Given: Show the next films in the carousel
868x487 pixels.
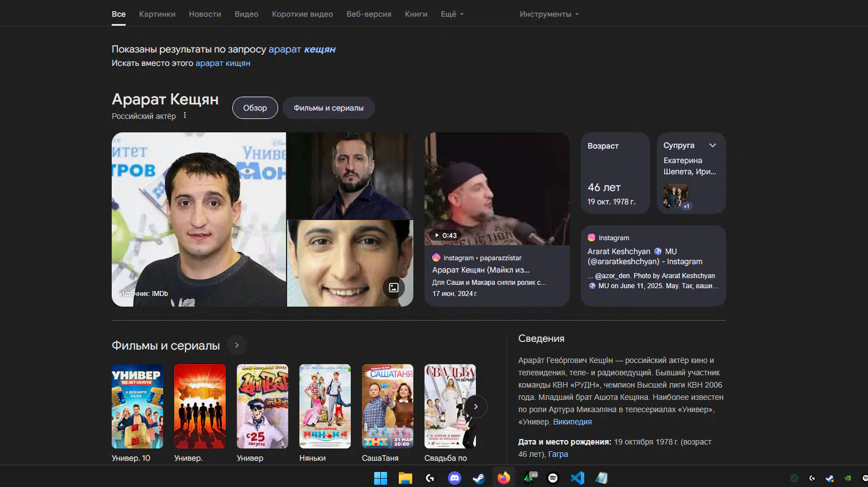Looking at the screenshot, I should [x=476, y=407].
